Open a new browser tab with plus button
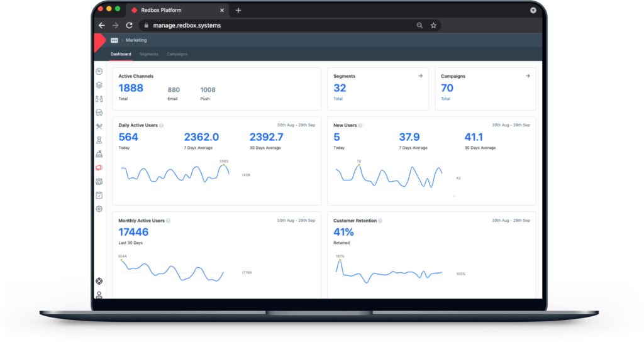644x342 pixels. [238, 10]
